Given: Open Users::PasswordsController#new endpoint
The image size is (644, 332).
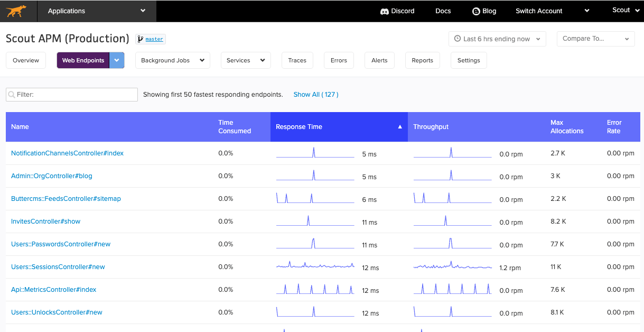Looking at the screenshot, I should (61, 244).
